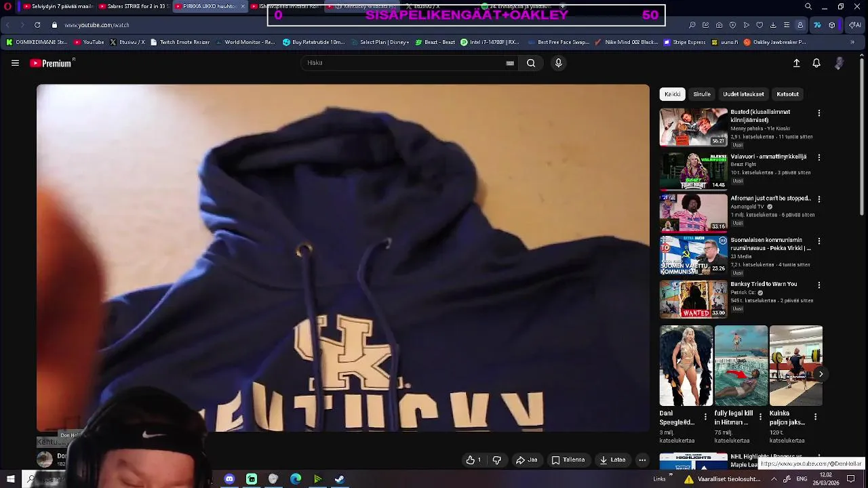Open options menu for Banksy Tried to Warn You
This screenshot has height=488, width=868.
819,285
